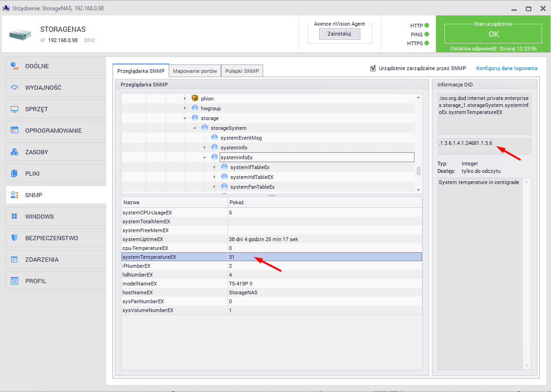Open the ZASOBY resources icon
The width and height of the screenshot is (551, 392).
[14, 152]
